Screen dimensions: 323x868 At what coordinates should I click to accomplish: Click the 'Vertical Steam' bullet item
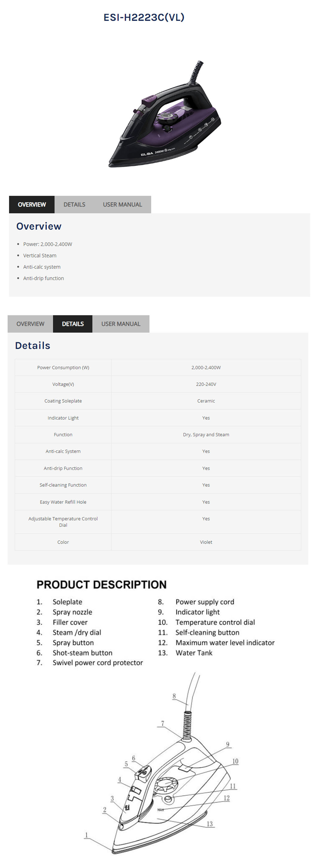[40, 255]
